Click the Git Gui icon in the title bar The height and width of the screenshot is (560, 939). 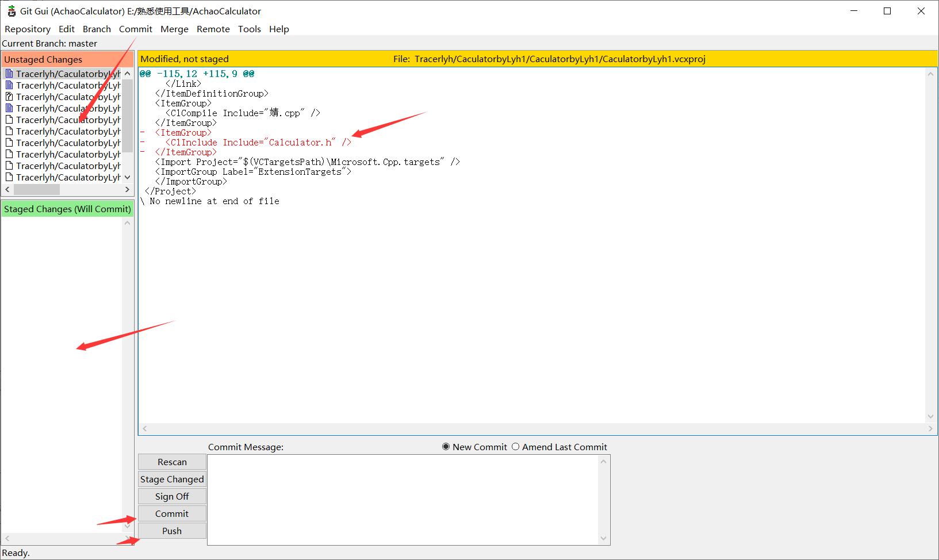click(x=11, y=11)
